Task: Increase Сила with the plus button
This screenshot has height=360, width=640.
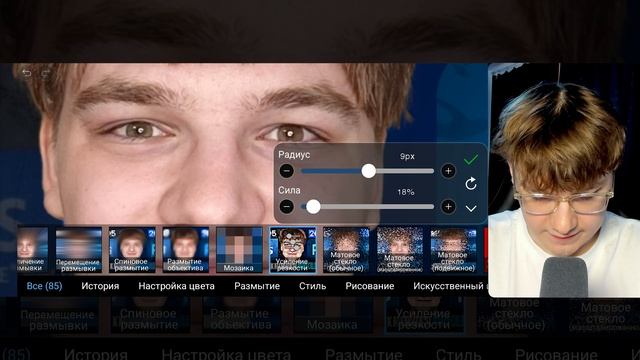Action: 448,207
